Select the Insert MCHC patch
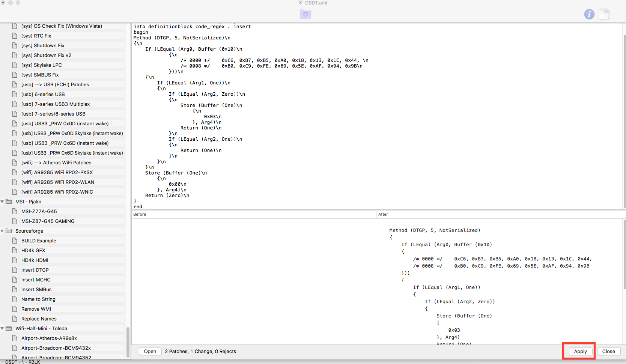The height and width of the screenshot is (364, 626). [x=36, y=280]
